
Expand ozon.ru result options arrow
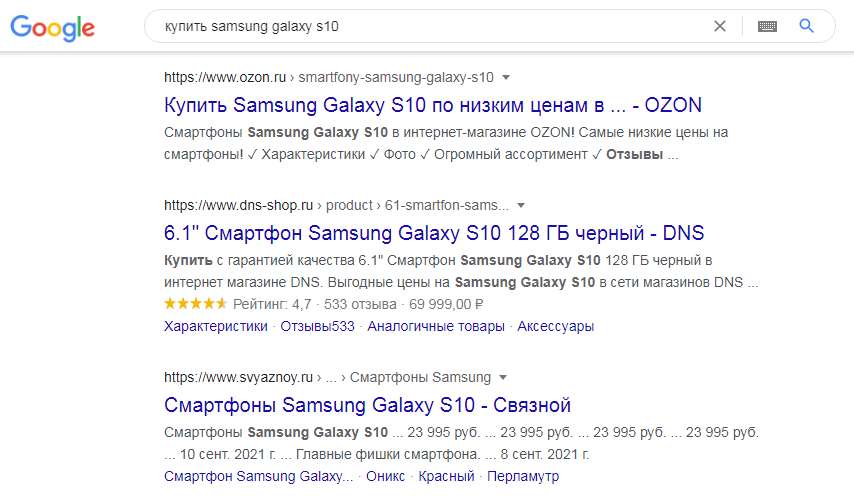(505, 77)
